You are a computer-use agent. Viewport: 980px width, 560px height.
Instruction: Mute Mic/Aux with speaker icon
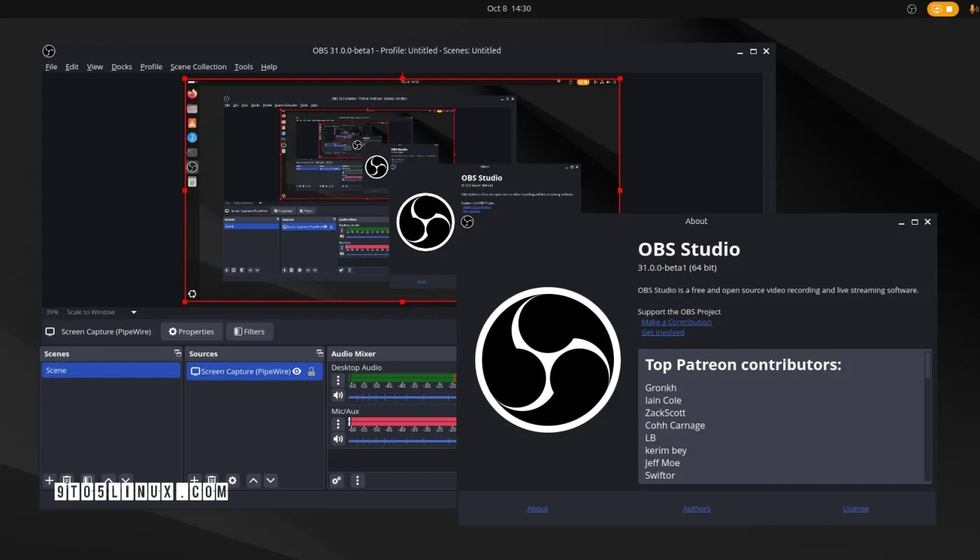coord(338,439)
